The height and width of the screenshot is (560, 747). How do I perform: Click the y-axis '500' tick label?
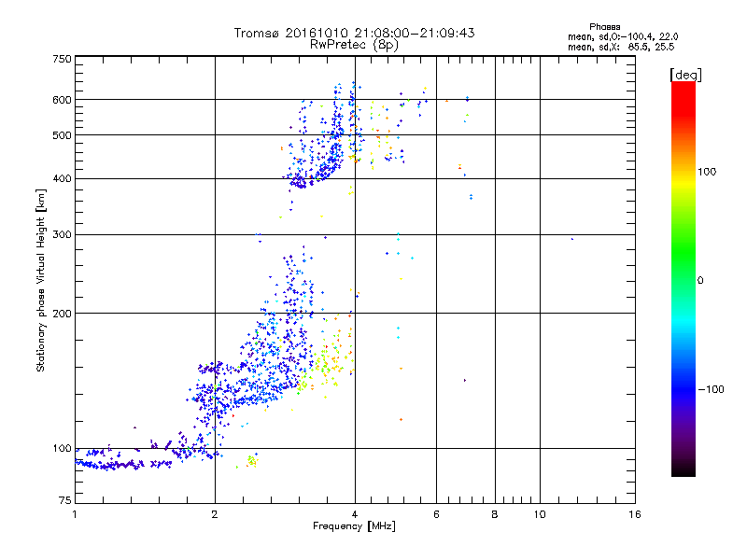click(x=62, y=135)
